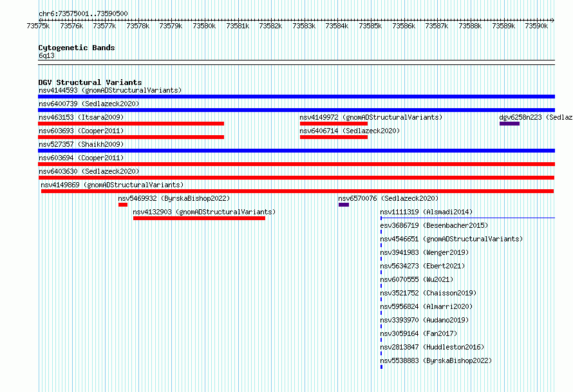Open the nsv6403630 Sedlazeck2020 label

pos(89,171)
